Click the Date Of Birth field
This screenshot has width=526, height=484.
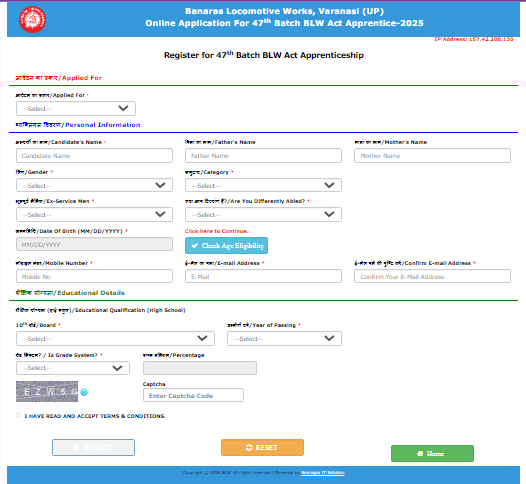click(x=94, y=244)
